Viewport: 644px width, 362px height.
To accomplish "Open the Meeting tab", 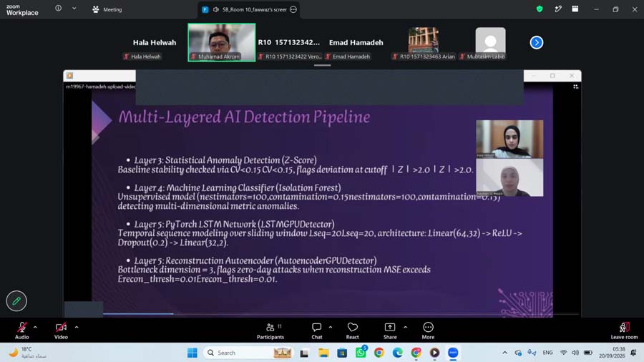I will click(107, 9).
